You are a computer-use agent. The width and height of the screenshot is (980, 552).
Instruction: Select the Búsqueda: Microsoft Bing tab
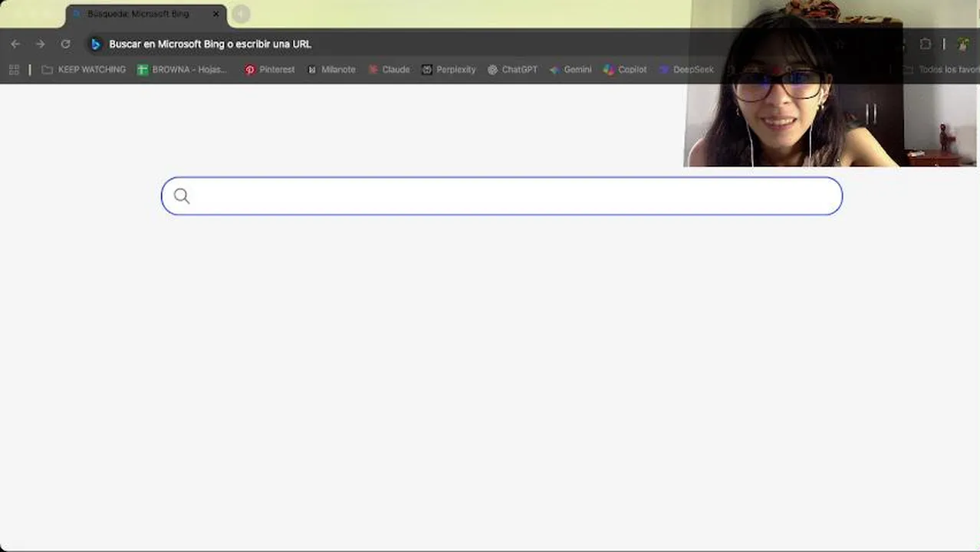[146, 15]
